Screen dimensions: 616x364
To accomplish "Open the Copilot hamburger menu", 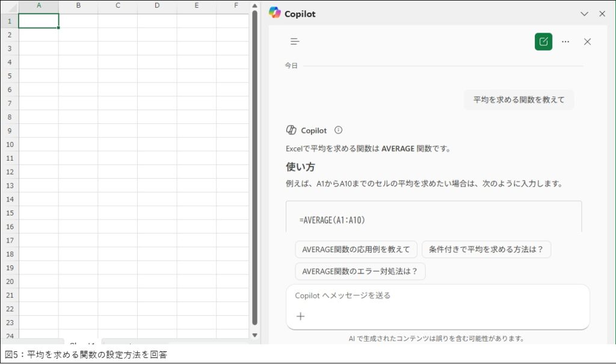I will click(x=295, y=42).
